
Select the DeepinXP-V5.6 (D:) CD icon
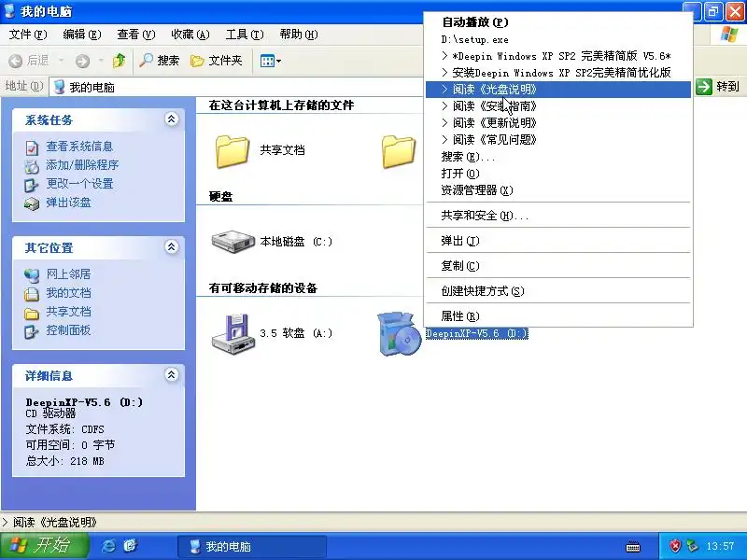click(400, 334)
